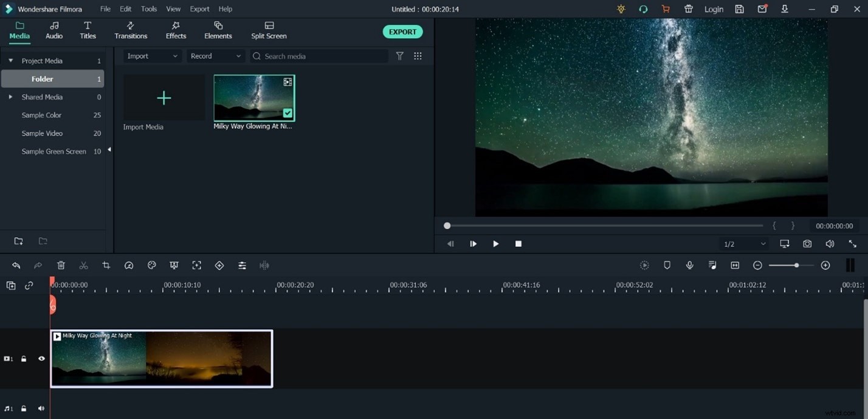Screen dimensions: 868x419
Task: Split the clip with the scissors icon
Action: (83, 265)
